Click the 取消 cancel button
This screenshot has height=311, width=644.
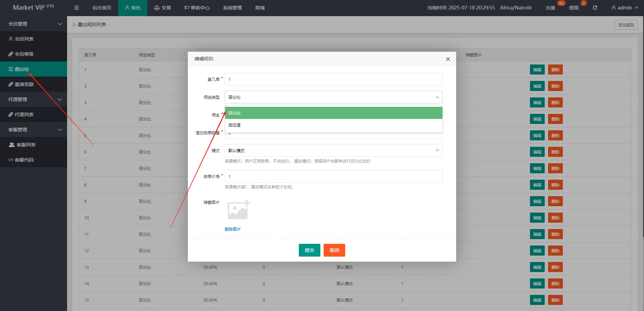[334, 250]
